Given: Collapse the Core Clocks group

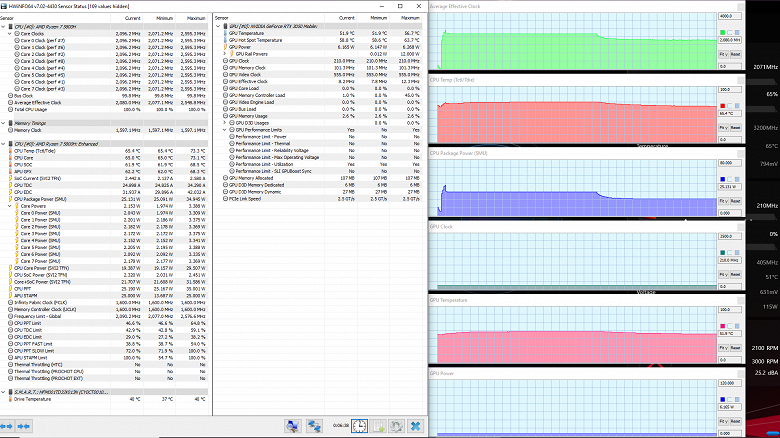Looking at the screenshot, I should (x=9, y=33).
